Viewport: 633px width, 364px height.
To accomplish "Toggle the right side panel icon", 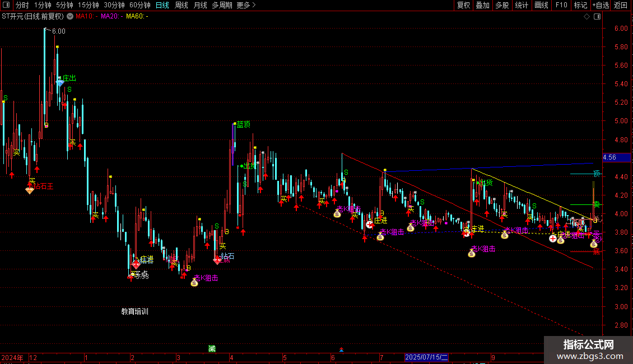I will coord(597,17).
